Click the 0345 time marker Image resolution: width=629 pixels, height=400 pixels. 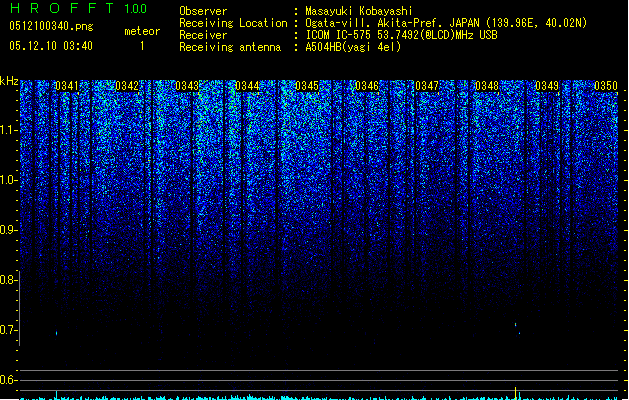[x=307, y=86]
